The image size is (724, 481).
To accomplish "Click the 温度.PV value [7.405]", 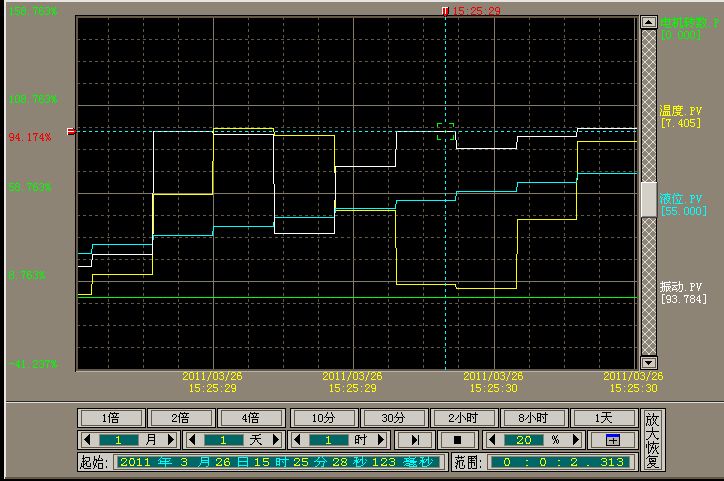I will coord(681,123).
